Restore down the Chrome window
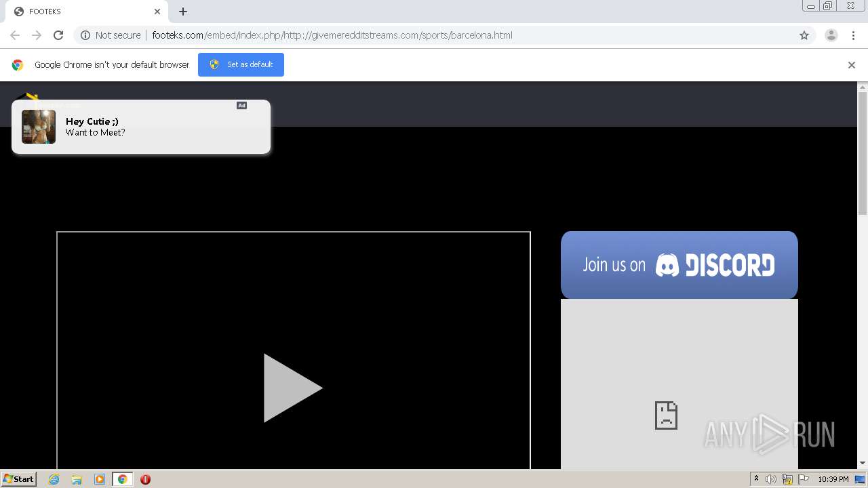Viewport: 868px width, 488px height. [828, 6]
